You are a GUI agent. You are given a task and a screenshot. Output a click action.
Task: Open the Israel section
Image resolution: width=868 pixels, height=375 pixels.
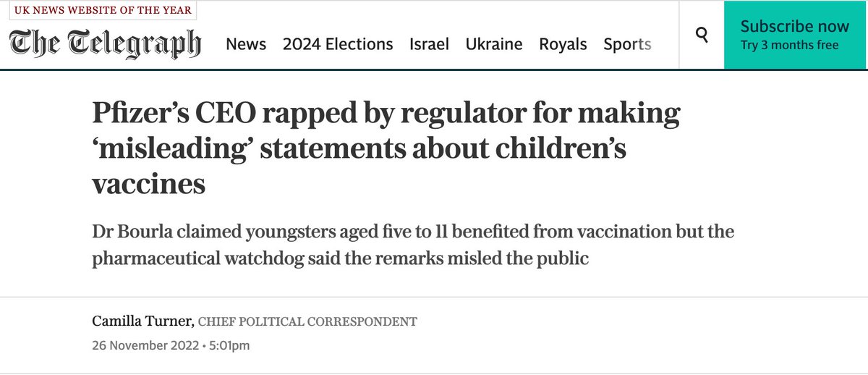(x=429, y=44)
